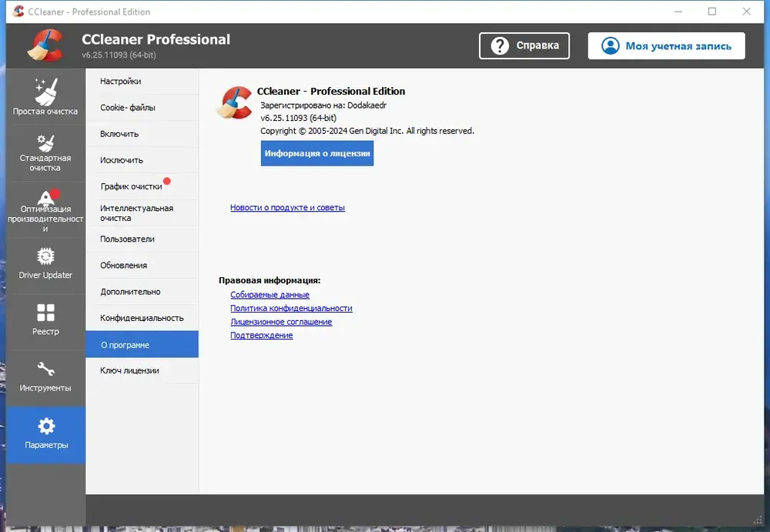The height and width of the screenshot is (532, 770).
Task: Open Инструменты wrench section
Action: click(x=45, y=378)
